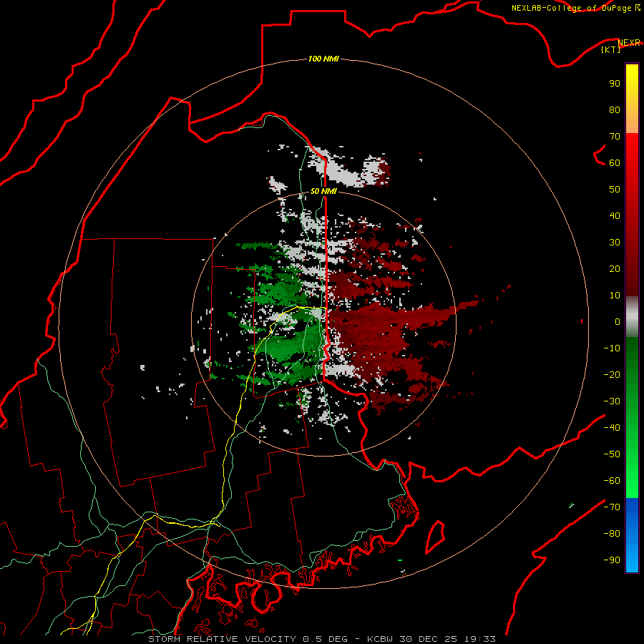The height and width of the screenshot is (644, 644).
Task: Click the -60 value on velocity scale
Action: (x=612, y=481)
